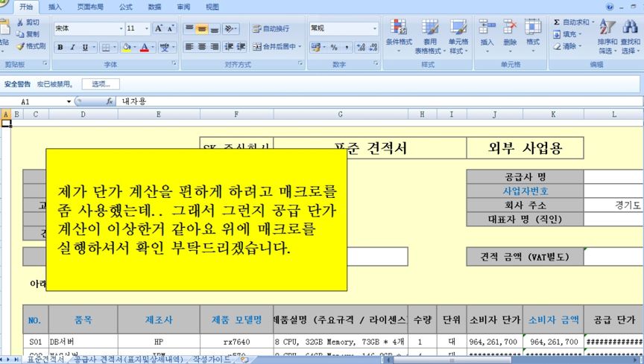Toggle bold formatting

point(60,48)
